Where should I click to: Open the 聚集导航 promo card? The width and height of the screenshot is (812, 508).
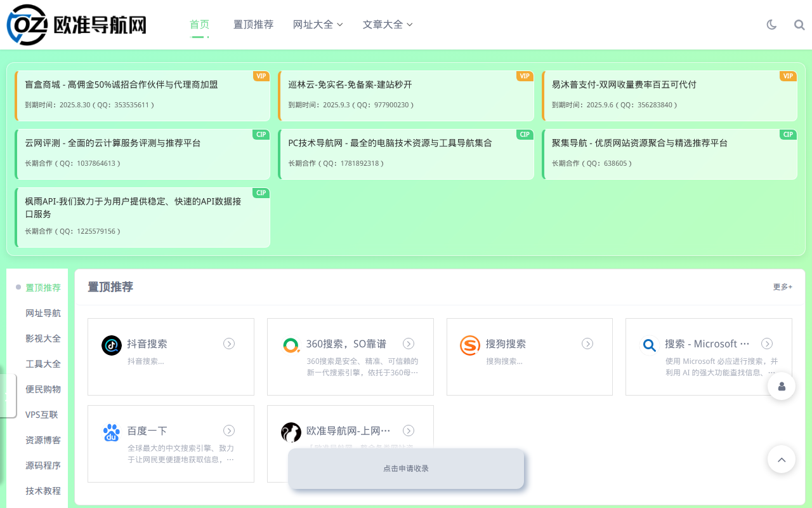670,154
